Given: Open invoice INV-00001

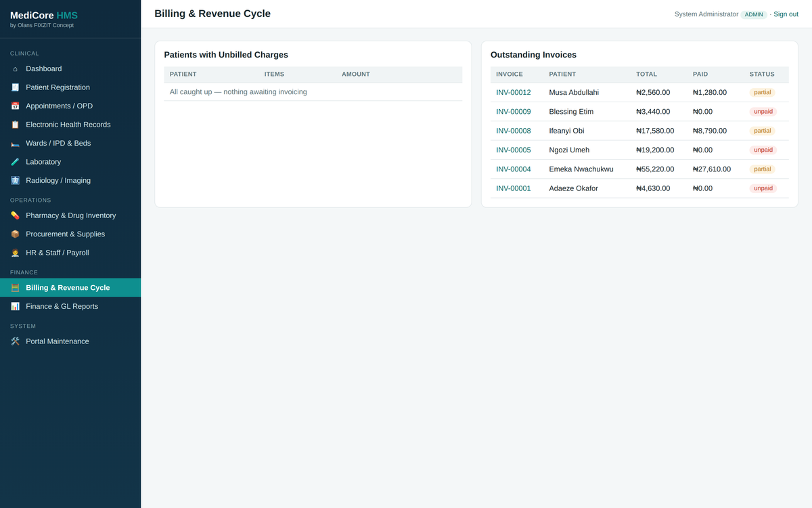Looking at the screenshot, I should click(513, 188).
